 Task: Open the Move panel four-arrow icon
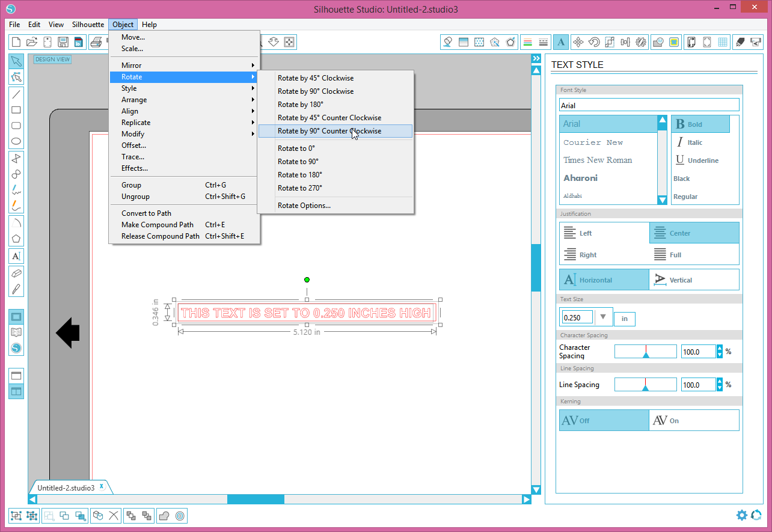pos(578,42)
